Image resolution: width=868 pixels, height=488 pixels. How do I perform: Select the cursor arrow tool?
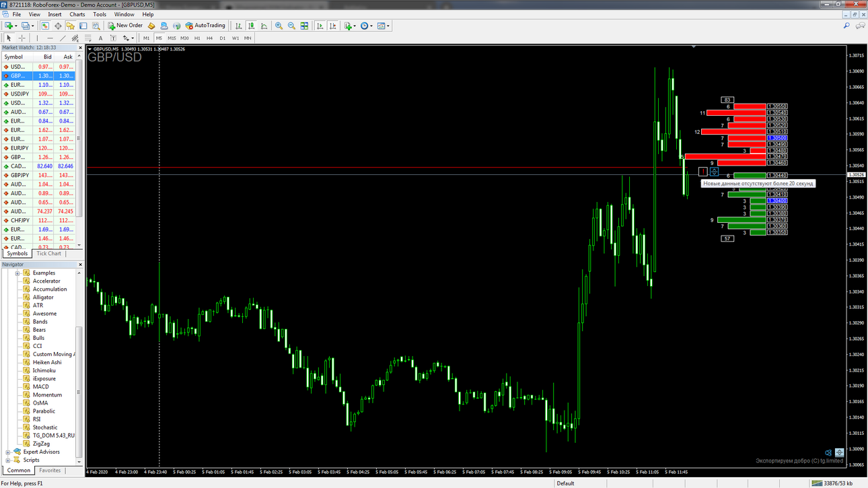point(9,38)
